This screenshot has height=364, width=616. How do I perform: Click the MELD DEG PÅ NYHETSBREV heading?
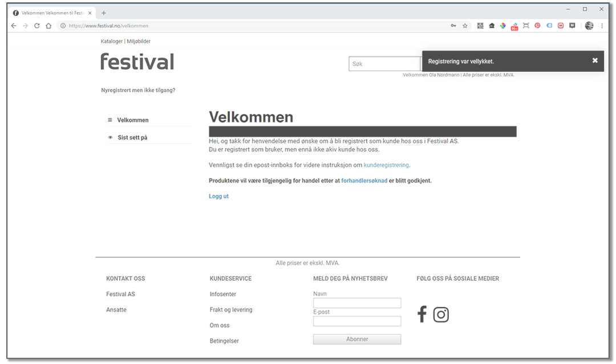click(350, 279)
